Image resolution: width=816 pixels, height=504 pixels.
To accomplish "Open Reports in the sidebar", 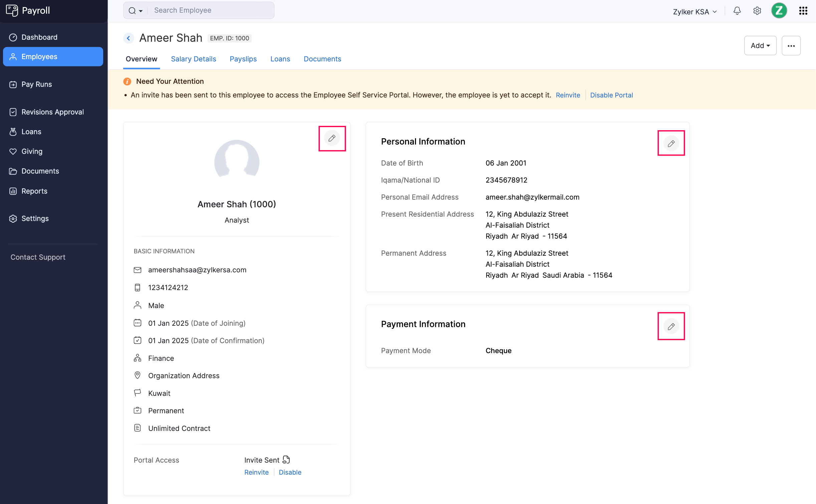I will [x=53, y=191].
